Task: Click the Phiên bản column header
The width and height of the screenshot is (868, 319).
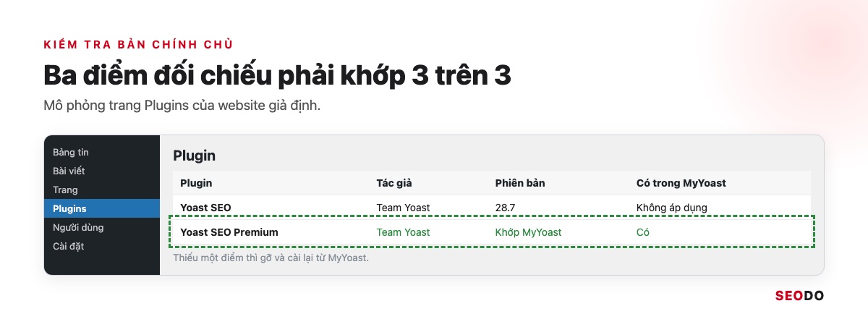Action: point(520,183)
